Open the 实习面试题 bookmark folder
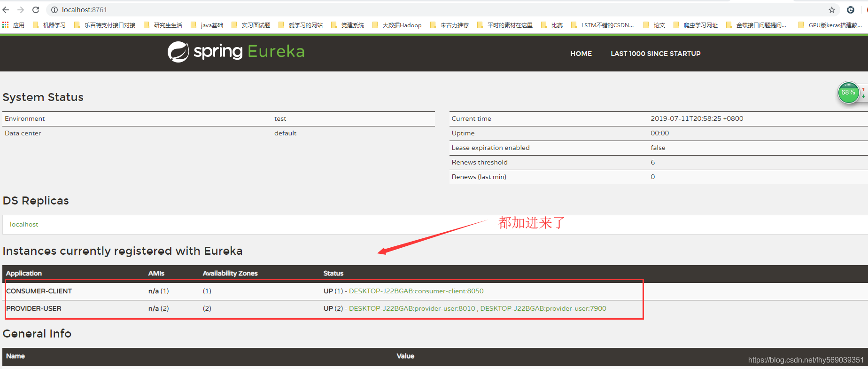Viewport: 868px width, 369px height. pyautogui.click(x=251, y=25)
